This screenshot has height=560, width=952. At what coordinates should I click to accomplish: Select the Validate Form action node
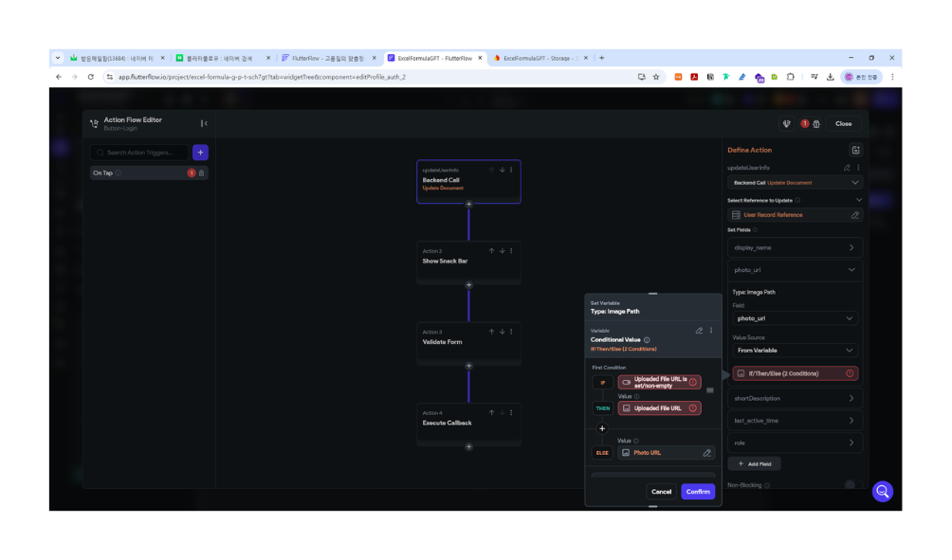(468, 342)
